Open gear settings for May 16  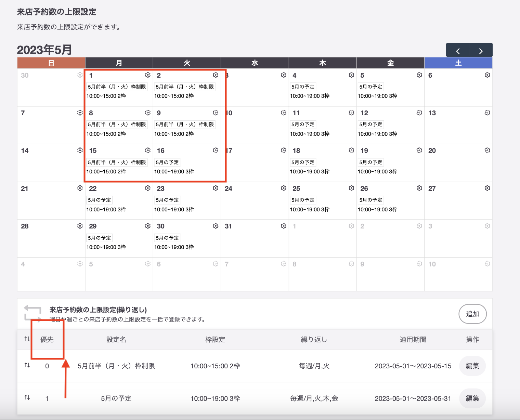[x=216, y=150]
